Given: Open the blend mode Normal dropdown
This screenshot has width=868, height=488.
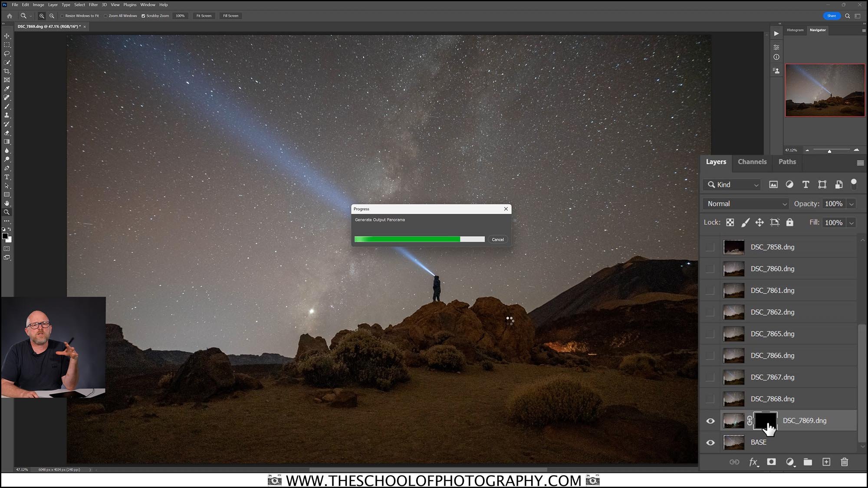Looking at the screenshot, I should 746,204.
